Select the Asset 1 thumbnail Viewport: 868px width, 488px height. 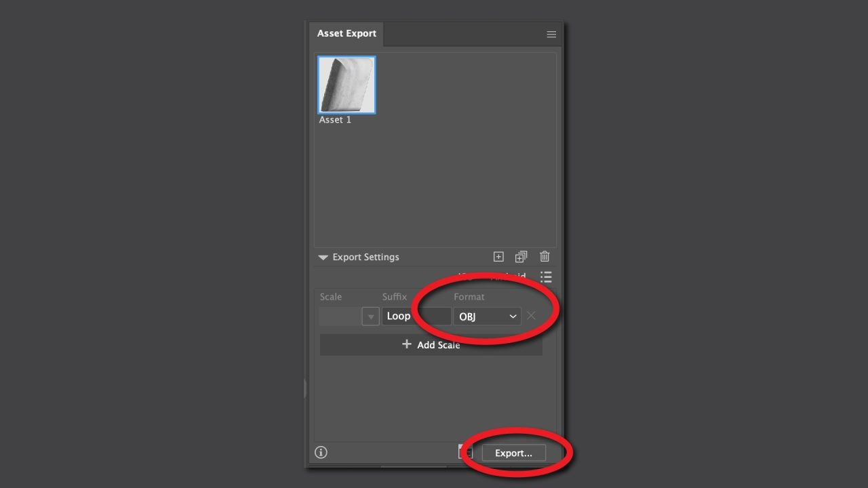[347, 85]
